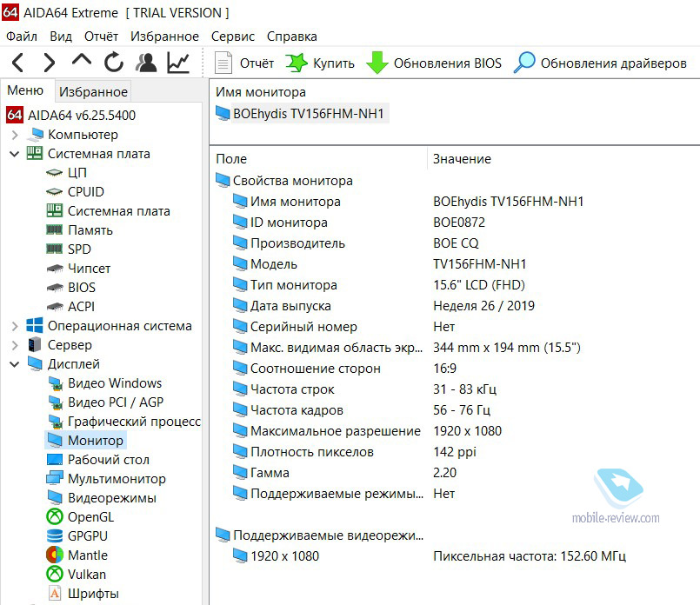Click the Vulkan green icon

(x=55, y=575)
